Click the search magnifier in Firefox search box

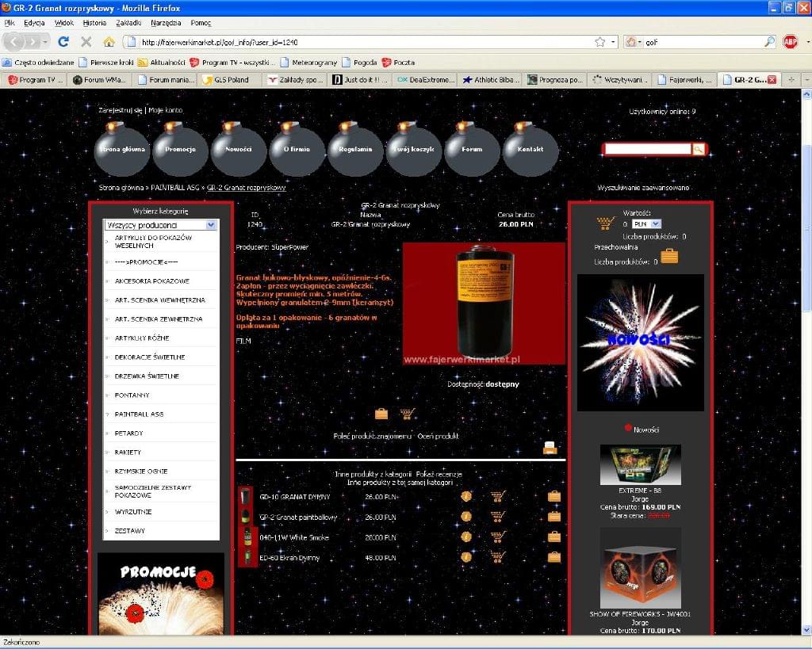[x=769, y=42]
